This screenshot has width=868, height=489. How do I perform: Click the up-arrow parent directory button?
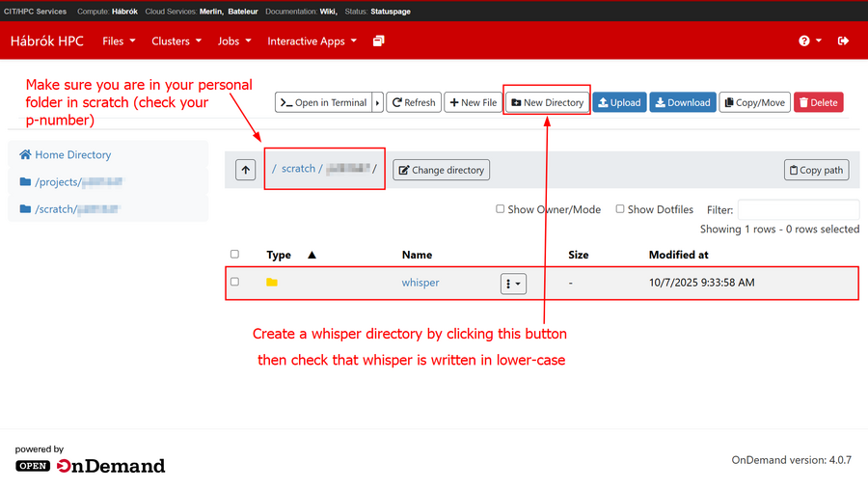pyautogui.click(x=246, y=170)
